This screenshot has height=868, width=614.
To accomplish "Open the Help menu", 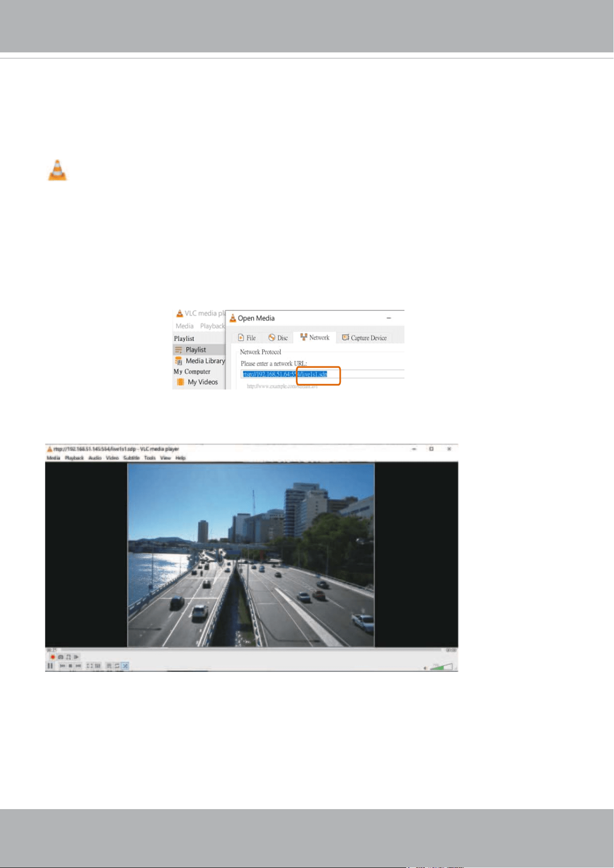I will click(x=180, y=458).
